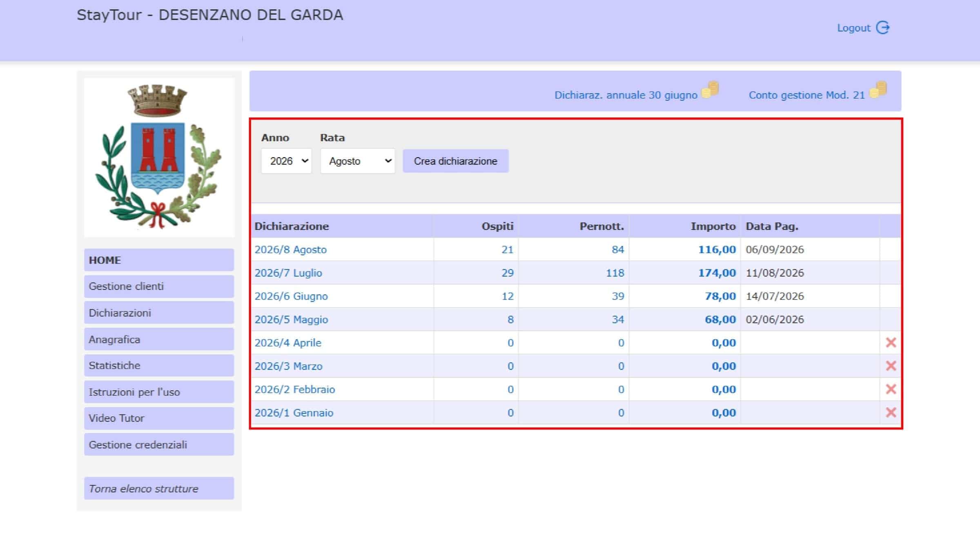
Task: Open the 2026/7 Luglio declaration
Action: click(288, 273)
